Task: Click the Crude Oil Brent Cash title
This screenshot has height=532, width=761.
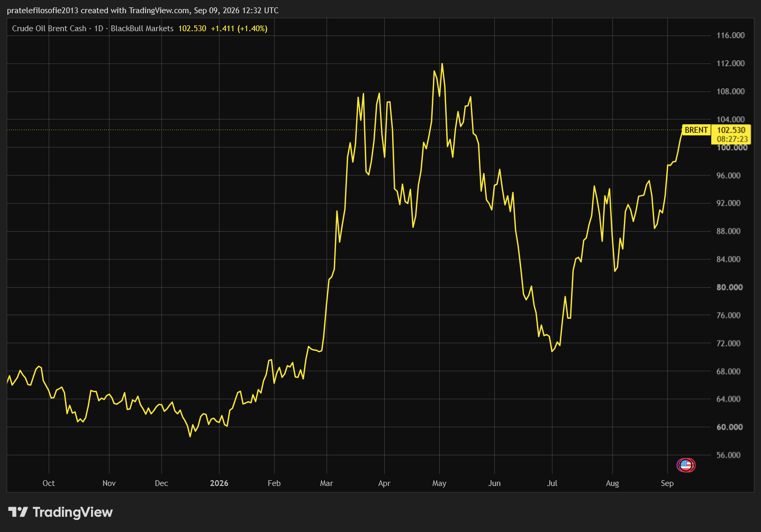Action: click(x=49, y=29)
